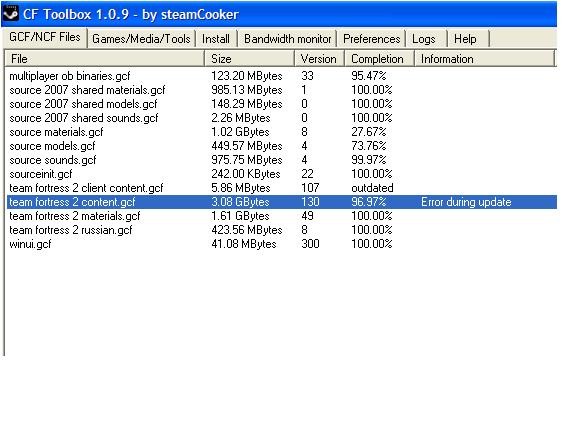Click the 'outdated' completion status

pyautogui.click(x=372, y=188)
